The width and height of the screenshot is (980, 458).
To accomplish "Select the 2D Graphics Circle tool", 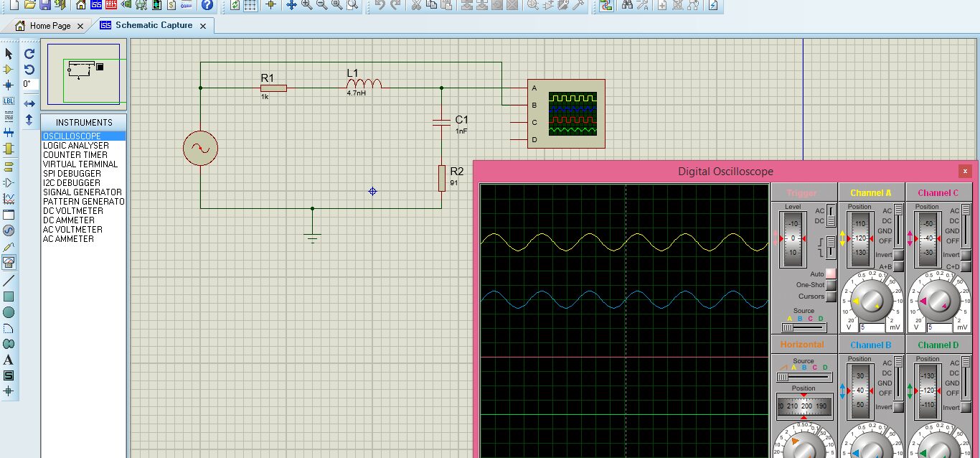I will click(x=9, y=312).
